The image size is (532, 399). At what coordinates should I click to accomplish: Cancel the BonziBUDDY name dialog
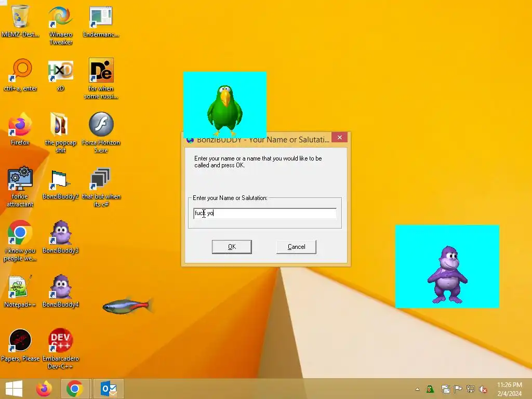296,247
